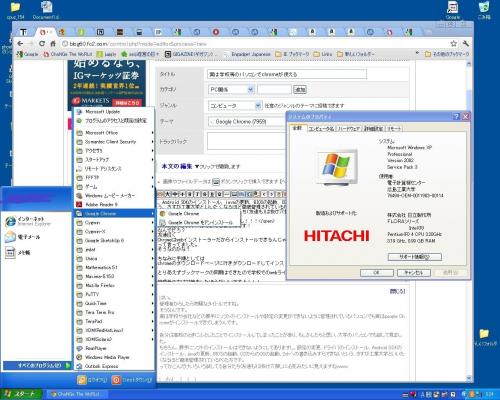Viewport: 500px width, 400px height.
Task: Click the blog post title field
Action: [287, 74]
